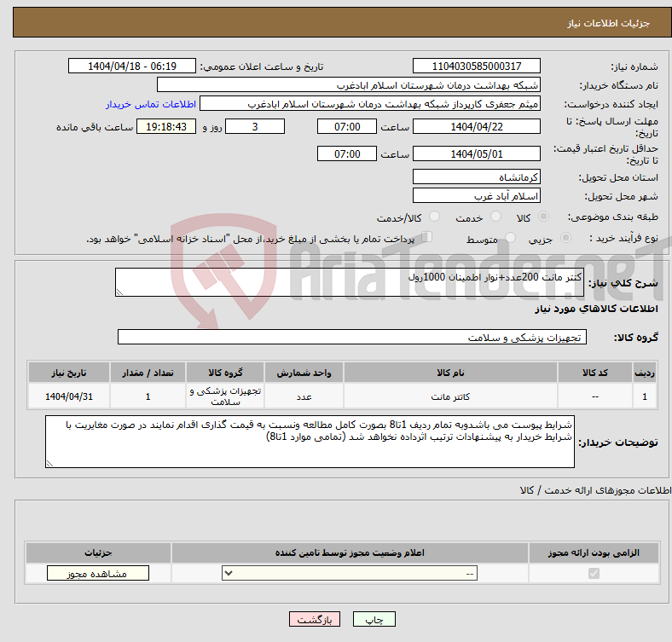Screen dimensions: 672x642
Task: Click the goods group cell in the item row
Action: coord(225,396)
